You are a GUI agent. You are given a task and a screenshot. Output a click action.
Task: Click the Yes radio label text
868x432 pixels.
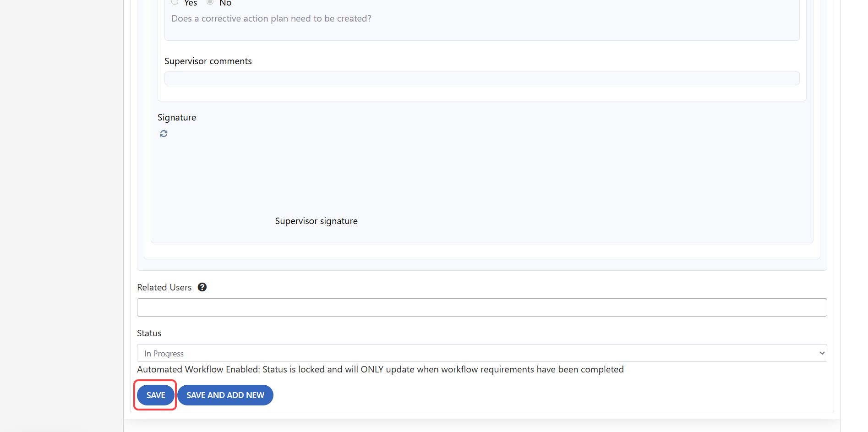tap(191, 3)
